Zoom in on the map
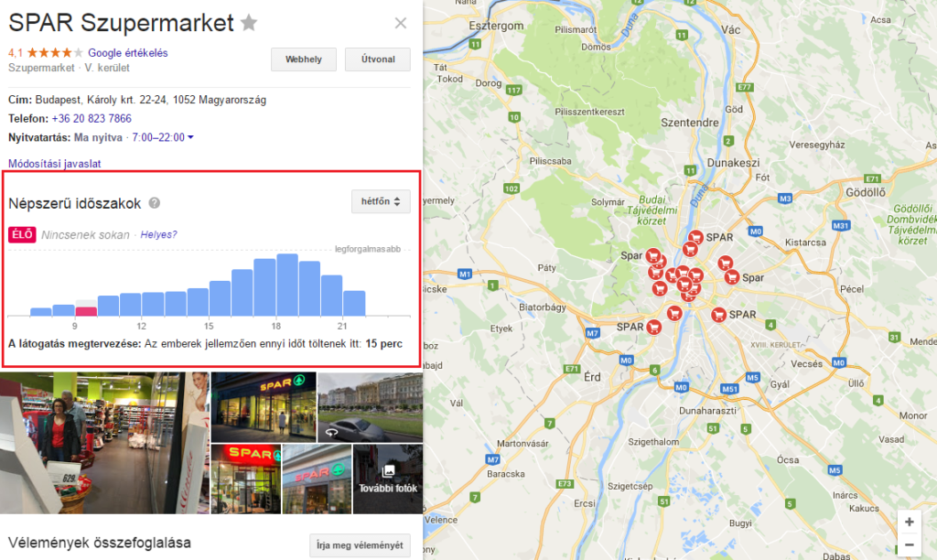Viewport: 937px width, 560px height. coord(909,522)
